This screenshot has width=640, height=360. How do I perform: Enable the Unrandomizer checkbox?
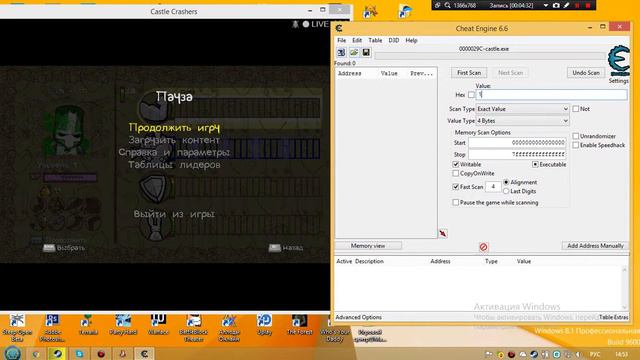coord(576,136)
